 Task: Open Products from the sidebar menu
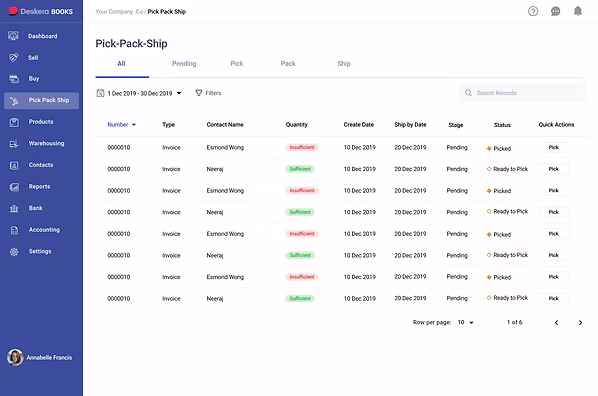(x=41, y=122)
